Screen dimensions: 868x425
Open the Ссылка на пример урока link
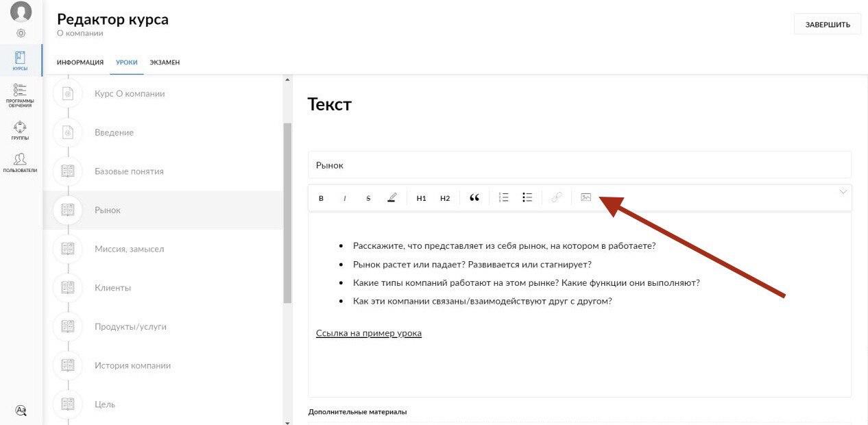369,333
